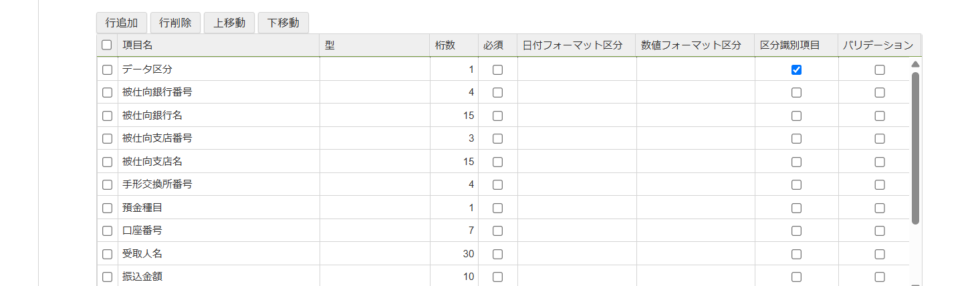The height and width of the screenshot is (286, 980).
Task: Check 区分識別項目 for 受取人名
Action: tap(796, 254)
